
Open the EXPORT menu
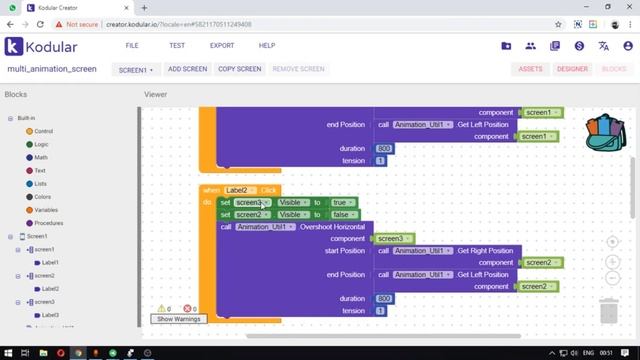click(x=222, y=46)
